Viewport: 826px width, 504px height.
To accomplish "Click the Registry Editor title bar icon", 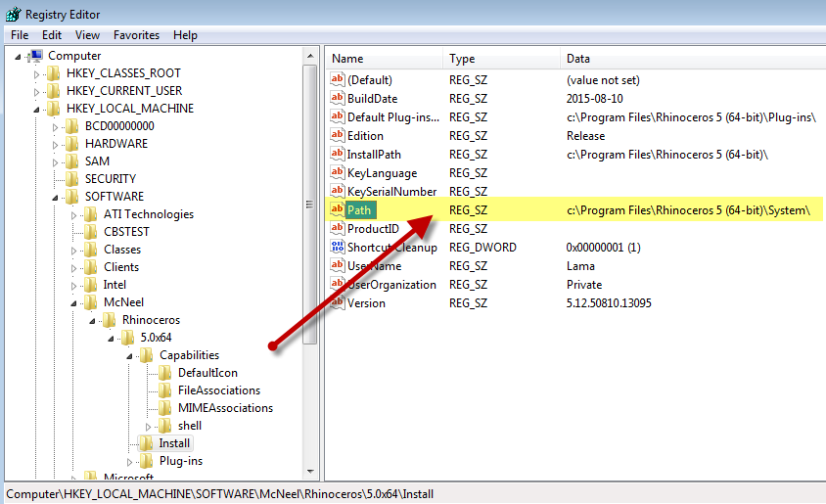I will click(13, 15).
